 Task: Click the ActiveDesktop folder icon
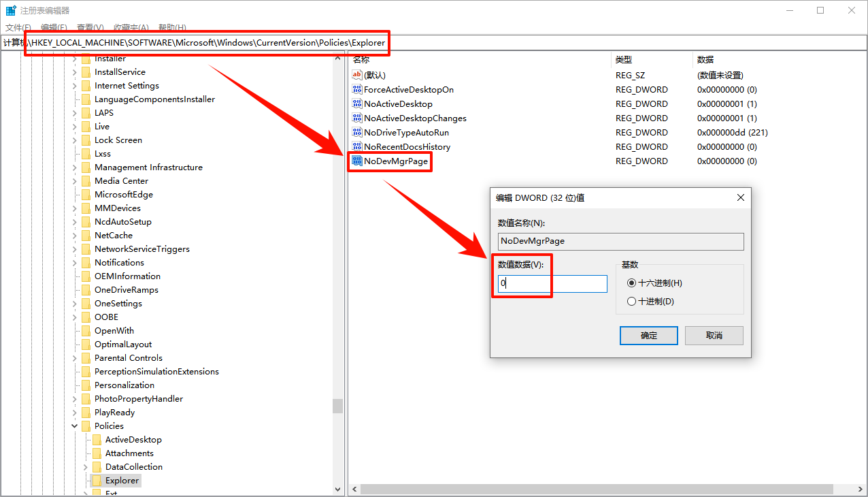pos(97,439)
